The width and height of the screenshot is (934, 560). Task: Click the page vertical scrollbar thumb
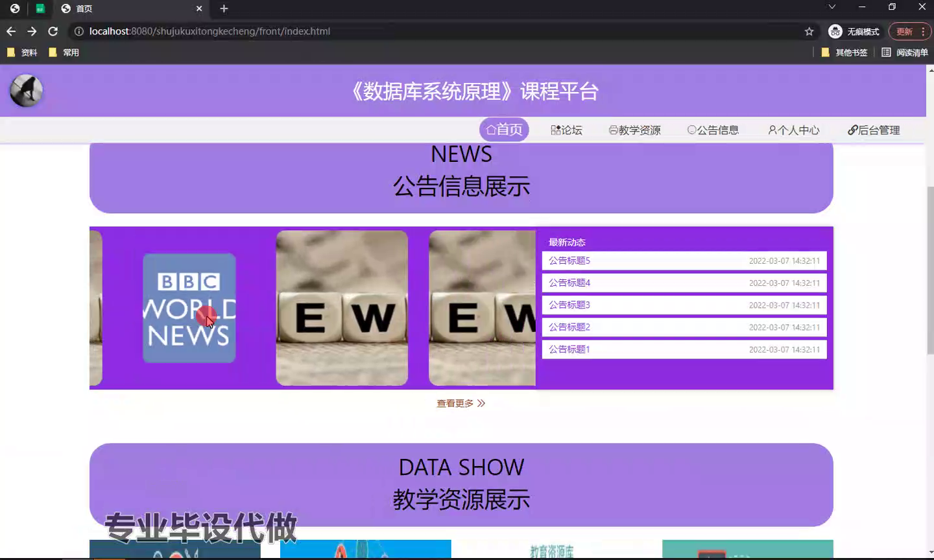tap(930, 269)
